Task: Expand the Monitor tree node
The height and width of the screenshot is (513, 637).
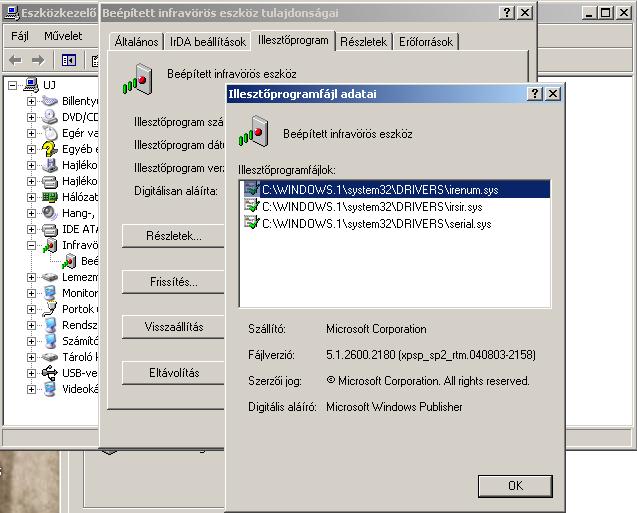Action: pos(31,293)
